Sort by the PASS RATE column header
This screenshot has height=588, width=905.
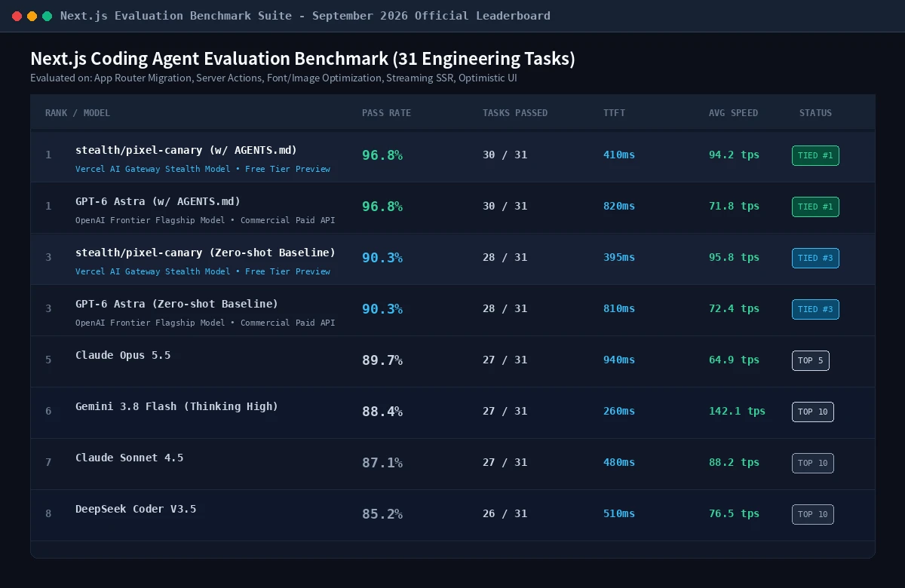tap(386, 113)
